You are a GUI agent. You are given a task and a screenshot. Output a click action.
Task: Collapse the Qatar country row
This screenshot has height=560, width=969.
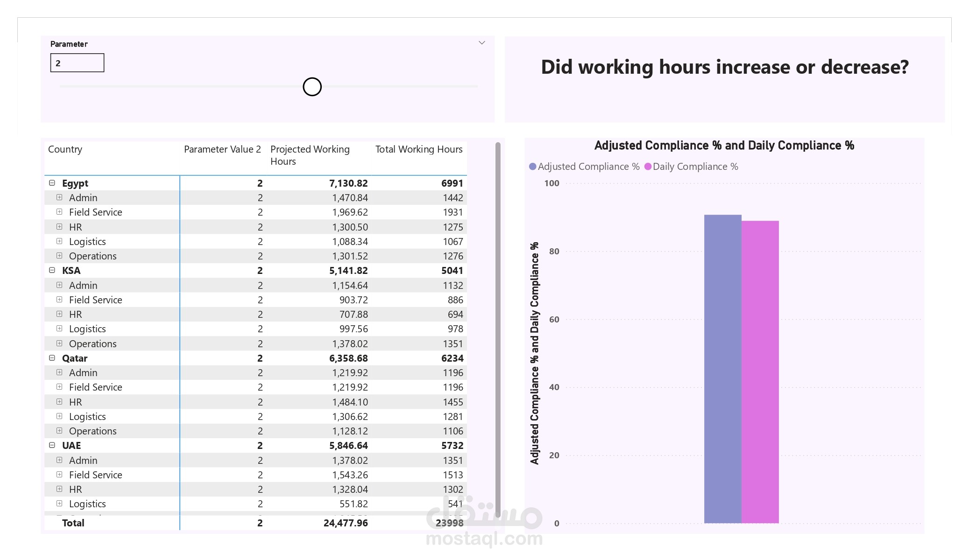(52, 358)
